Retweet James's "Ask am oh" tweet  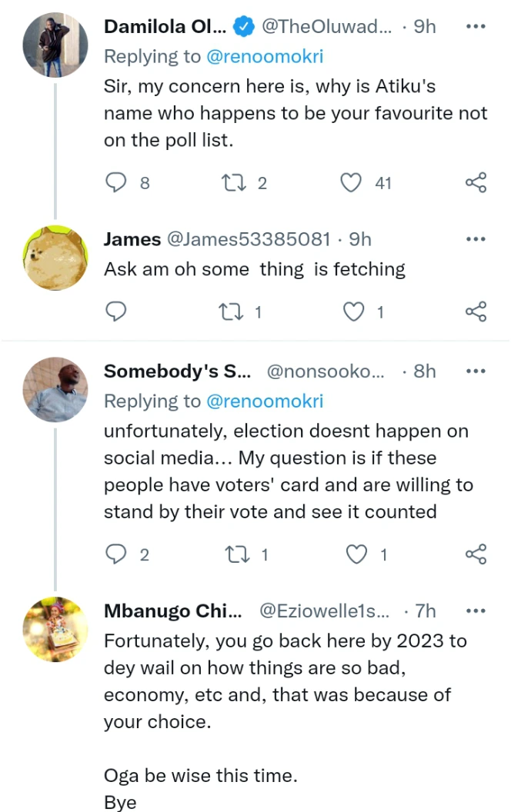tap(229, 311)
